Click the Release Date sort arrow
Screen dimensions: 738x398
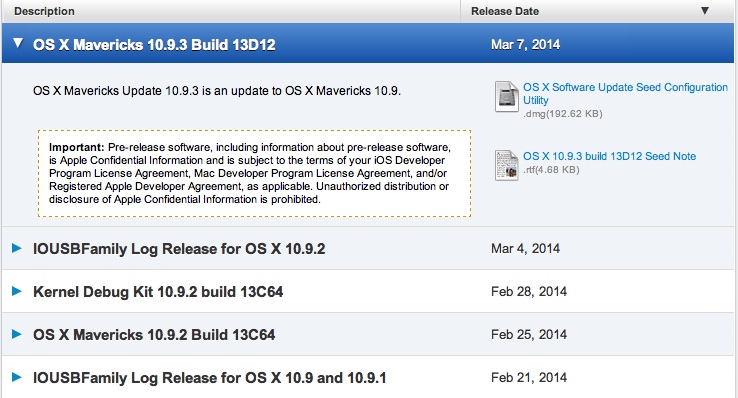tap(705, 11)
